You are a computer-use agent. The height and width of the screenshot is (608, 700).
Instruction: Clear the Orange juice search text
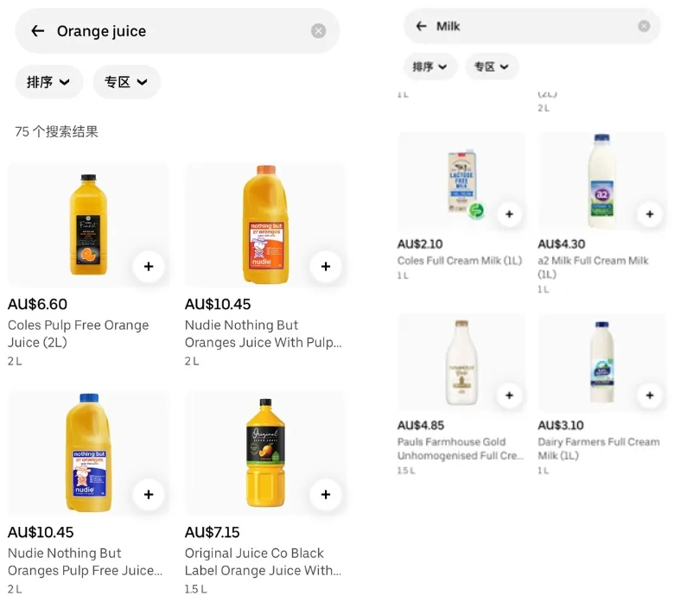[318, 31]
